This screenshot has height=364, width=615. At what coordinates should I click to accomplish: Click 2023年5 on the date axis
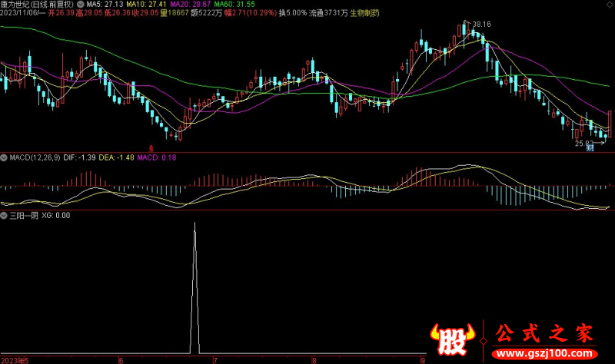click(x=15, y=359)
